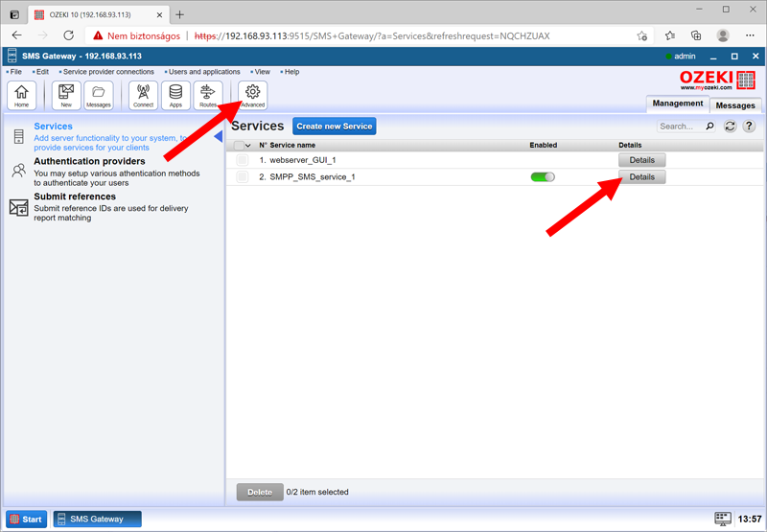Select the webserver_GUI_1 row checkbox

point(243,160)
